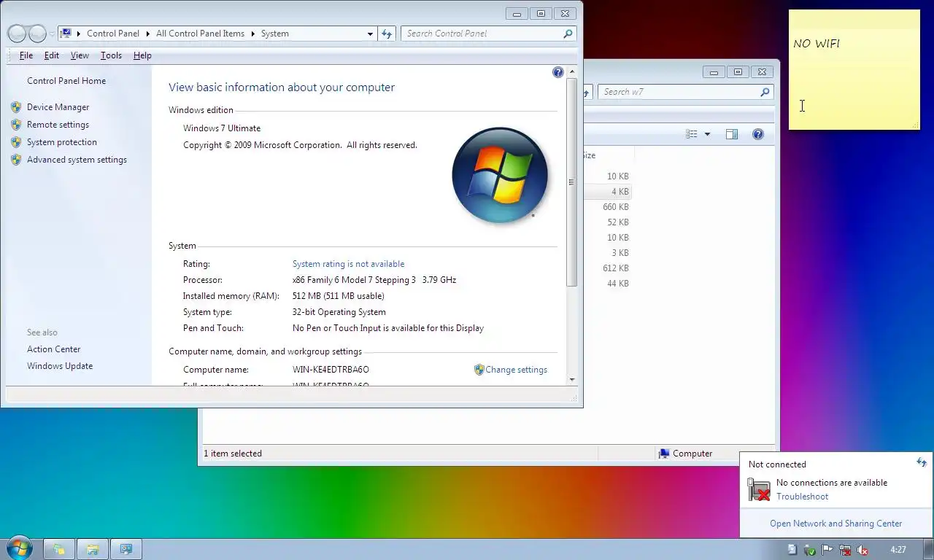Click the Size column header in Explorer
This screenshot has width=934, height=560.
[x=609, y=155]
